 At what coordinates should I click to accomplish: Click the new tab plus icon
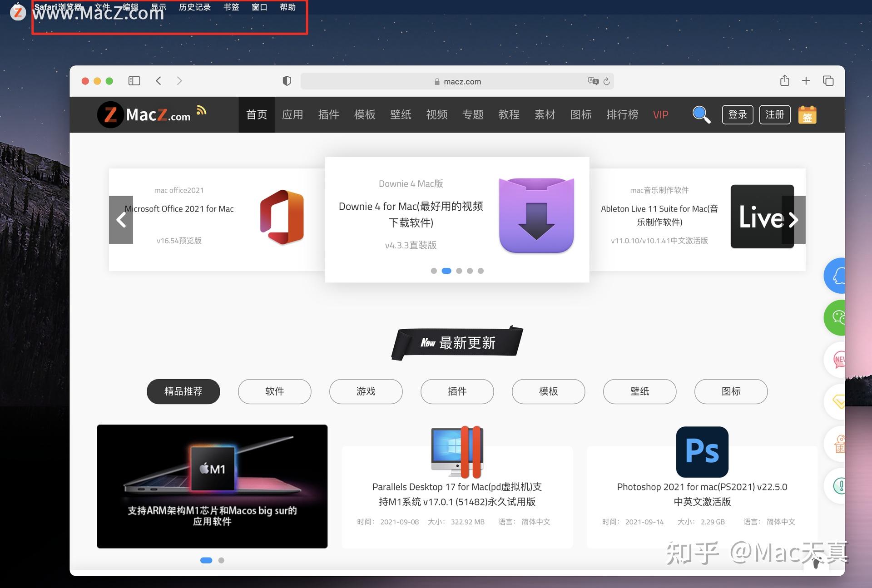coord(806,80)
